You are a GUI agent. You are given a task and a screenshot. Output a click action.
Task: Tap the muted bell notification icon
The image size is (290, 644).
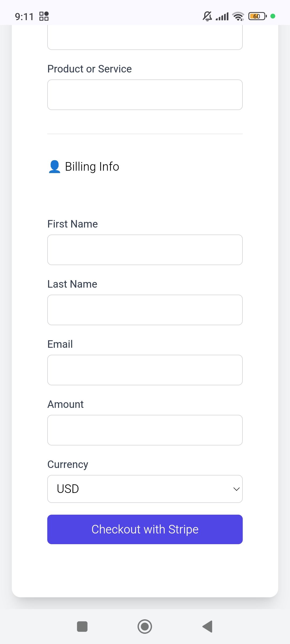[x=207, y=16]
